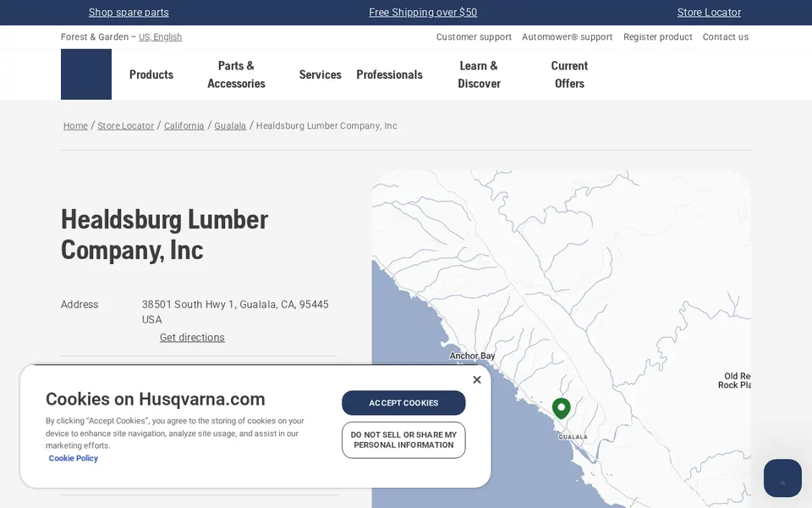Close the cookie banner with X
The image size is (812, 508).
coord(476,380)
